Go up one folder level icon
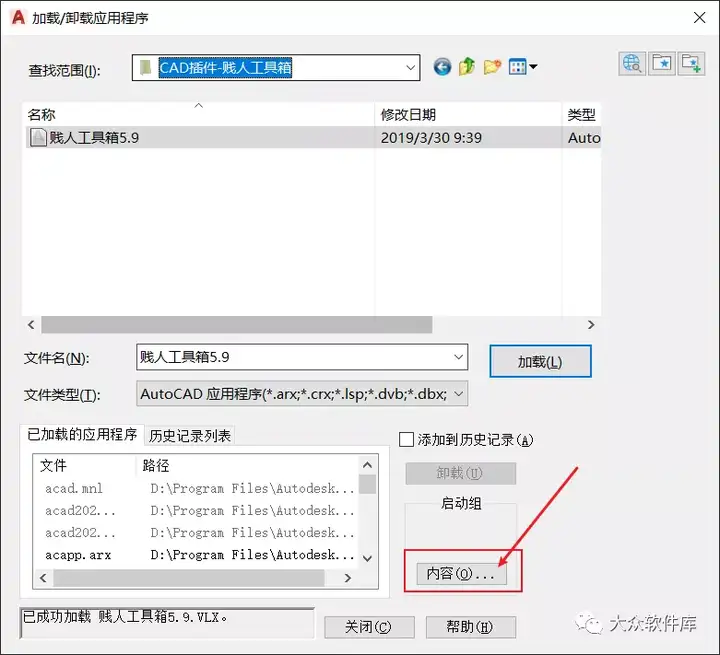720x655 pixels. pos(467,67)
